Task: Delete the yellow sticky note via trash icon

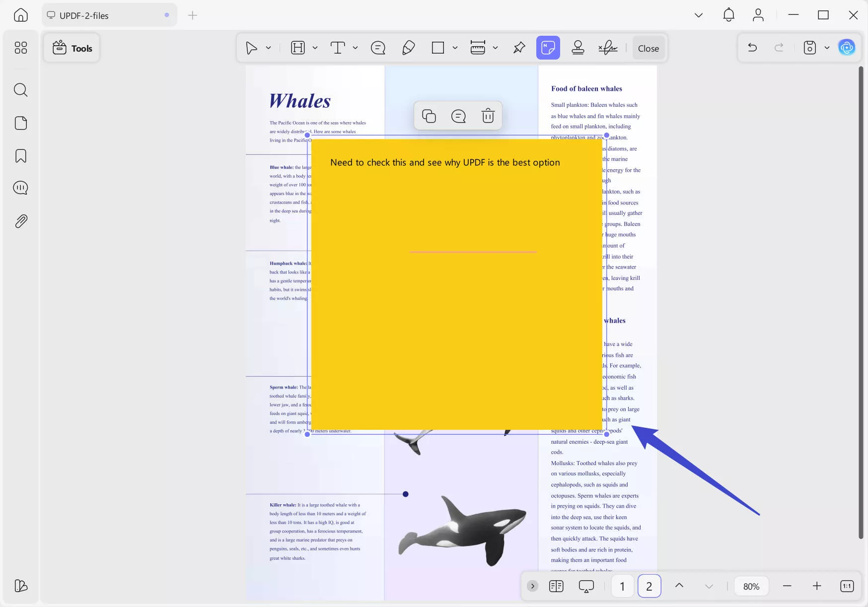Action: pos(488,115)
